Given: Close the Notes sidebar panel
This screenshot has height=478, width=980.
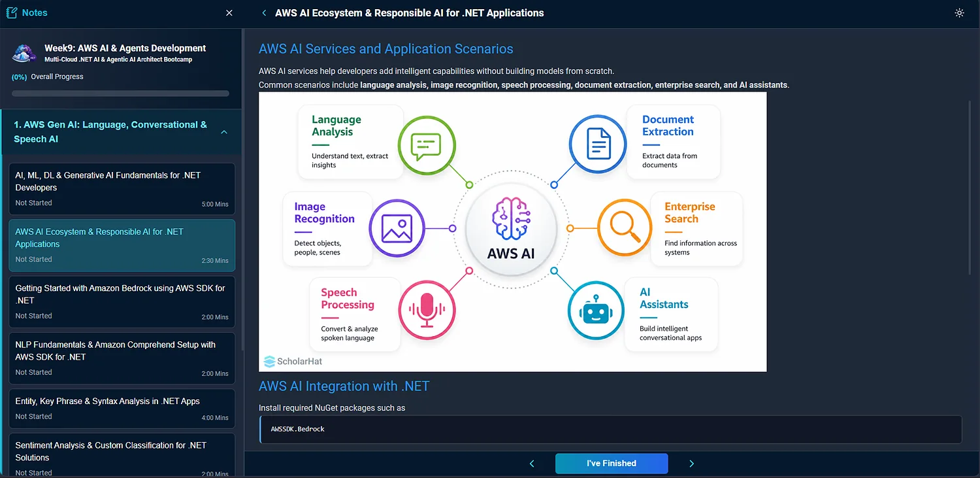Looking at the screenshot, I should coord(229,13).
